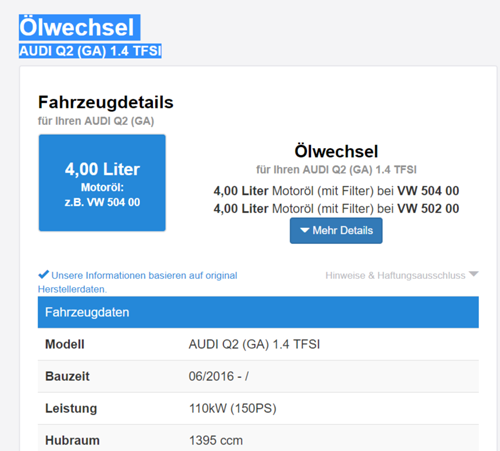The width and height of the screenshot is (500, 451).
Task: Click the Leistung 110kW value
Action: coord(233,408)
